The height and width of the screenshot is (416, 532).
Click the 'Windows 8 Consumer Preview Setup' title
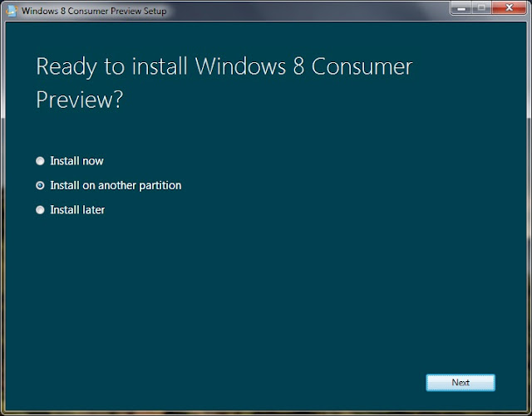coord(94,11)
